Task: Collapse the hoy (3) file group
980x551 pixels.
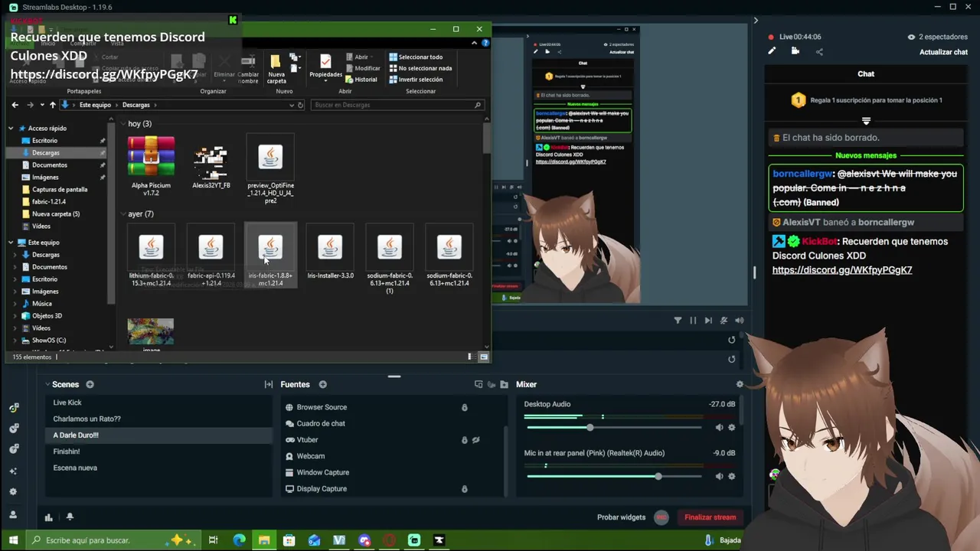Action: (122, 123)
